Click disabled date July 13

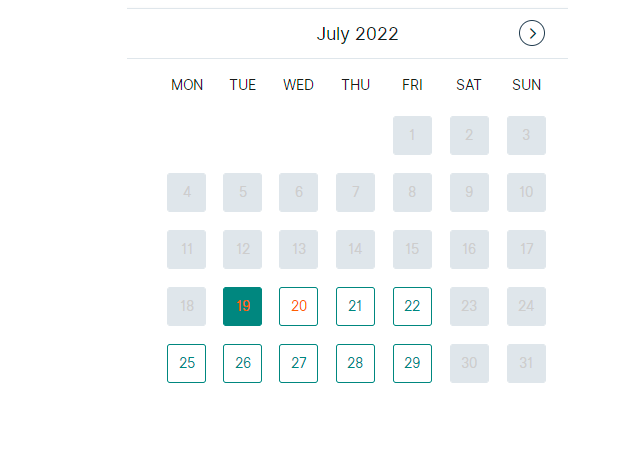pos(298,249)
